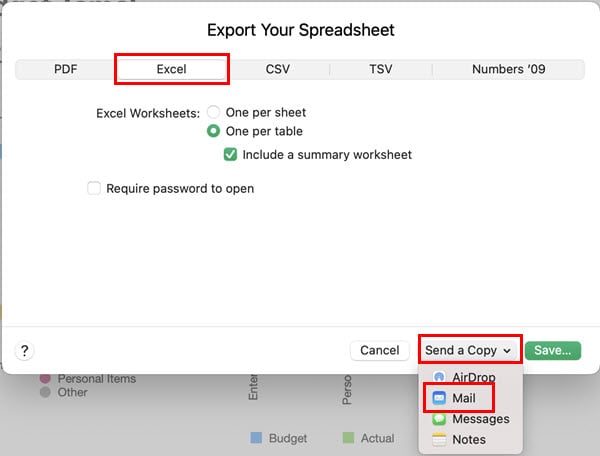Click the Save... button
This screenshot has width=600, height=456.
[552, 350]
